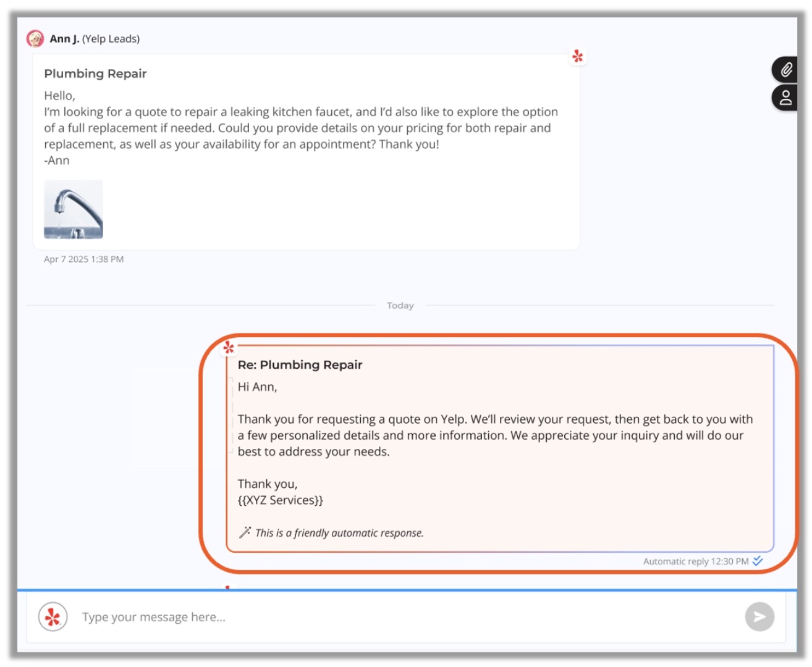Click the magic wand automatic response icon

click(245, 532)
